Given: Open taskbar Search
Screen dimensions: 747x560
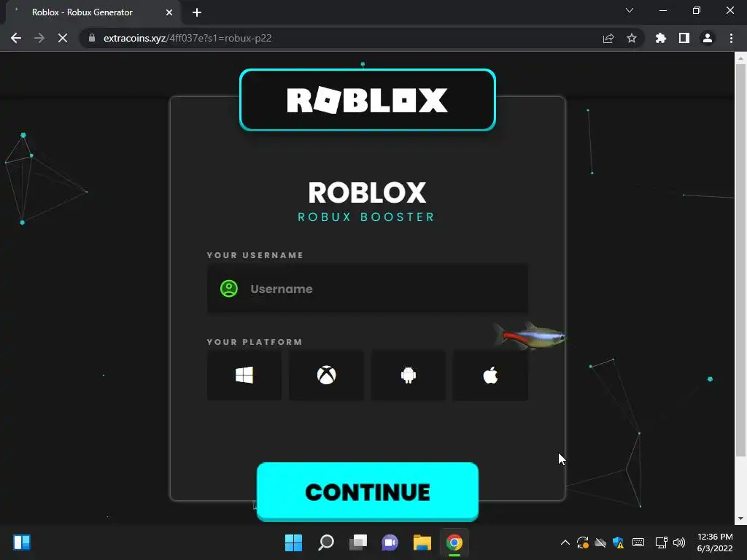Looking at the screenshot, I should [x=326, y=542].
